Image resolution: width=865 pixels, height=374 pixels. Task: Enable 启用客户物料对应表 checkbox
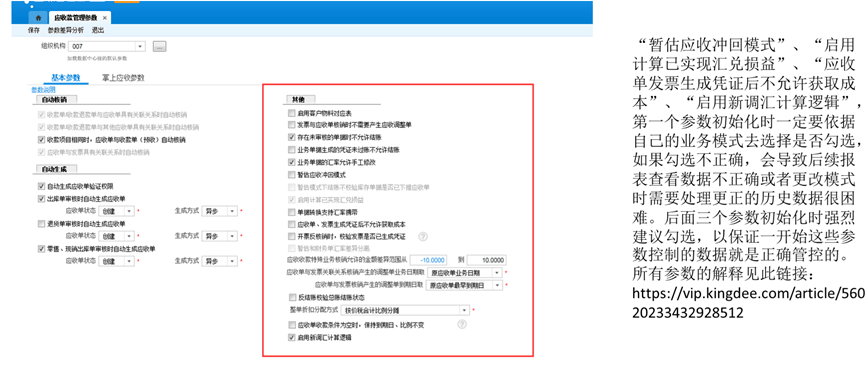click(292, 113)
